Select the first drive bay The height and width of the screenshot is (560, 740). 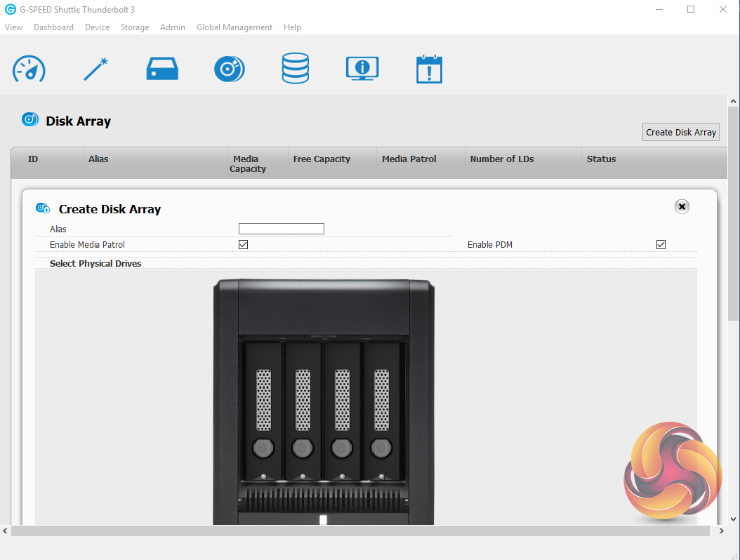coord(263,411)
